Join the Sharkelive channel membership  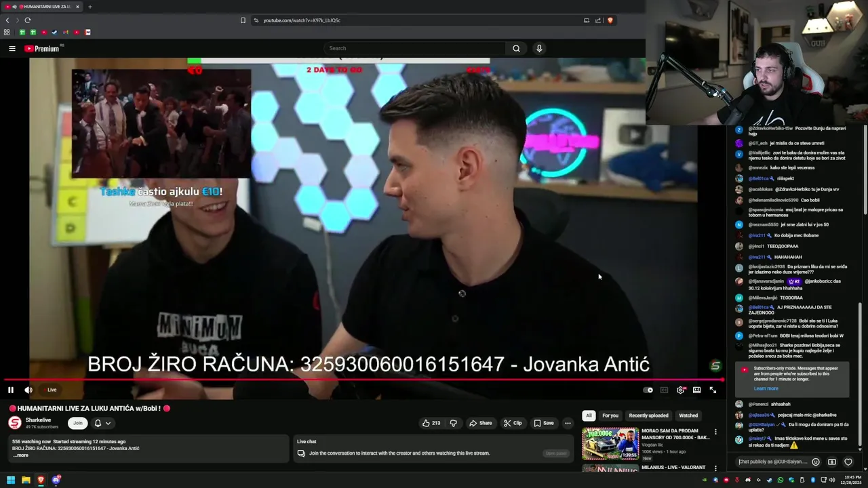(x=78, y=423)
